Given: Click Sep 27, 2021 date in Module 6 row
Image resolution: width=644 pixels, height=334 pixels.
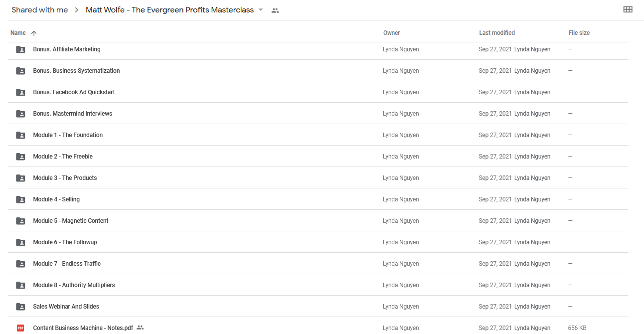Looking at the screenshot, I should coord(495,242).
